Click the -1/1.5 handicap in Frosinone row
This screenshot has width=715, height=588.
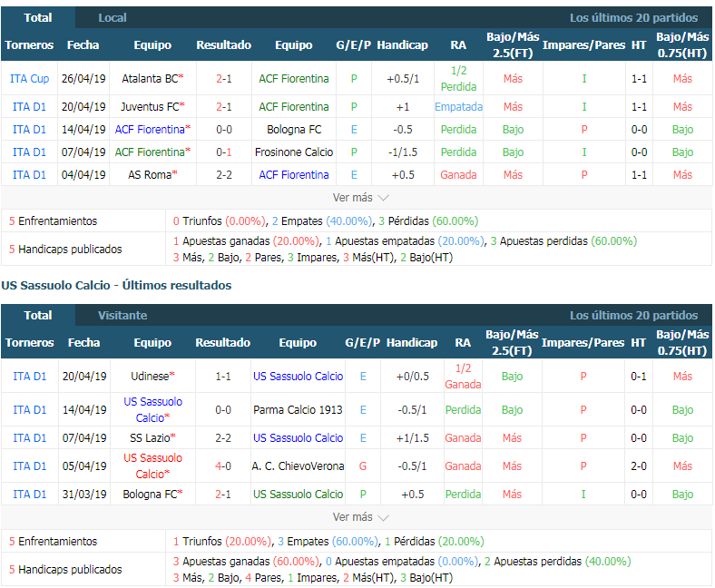[x=403, y=152]
